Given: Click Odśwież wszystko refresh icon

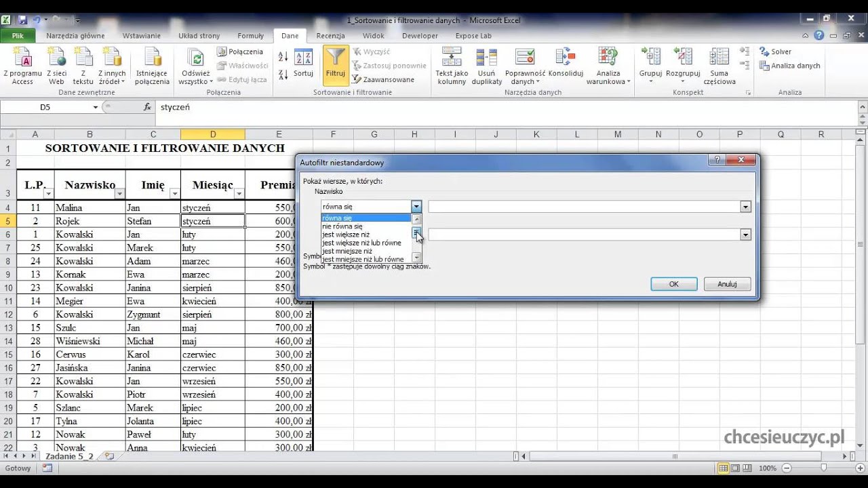Looking at the screenshot, I should (x=195, y=66).
